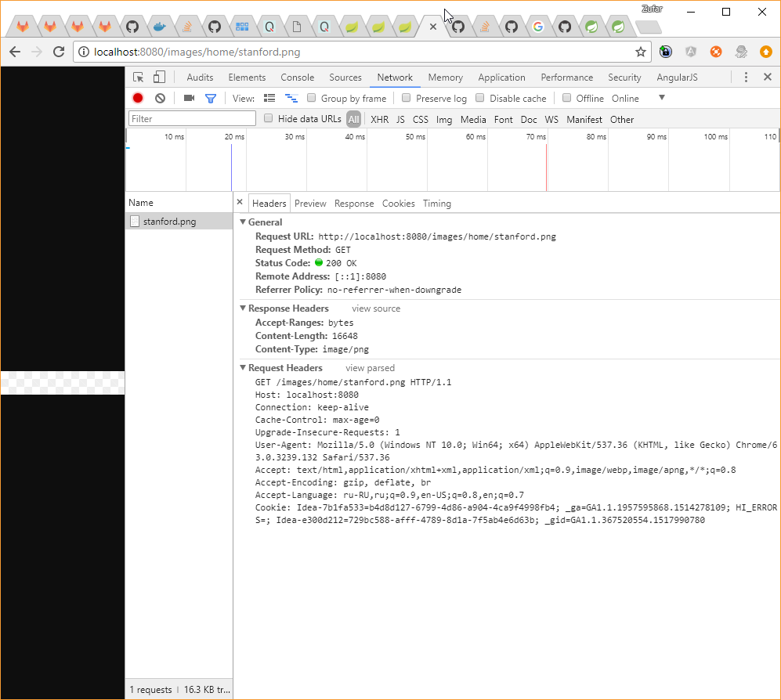Image resolution: width=781 pixels, height=700 pixels.
Task: Open the Memory panel
Action: tap(445, 78)
